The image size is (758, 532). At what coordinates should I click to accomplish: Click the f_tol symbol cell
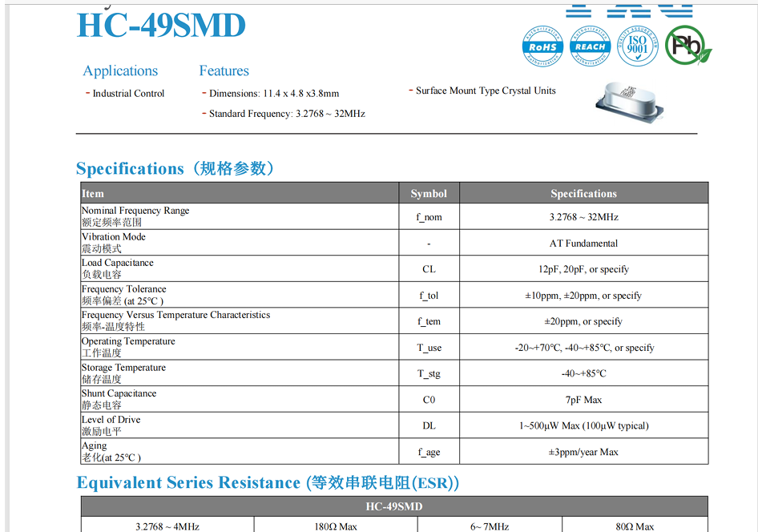[429, 296]
